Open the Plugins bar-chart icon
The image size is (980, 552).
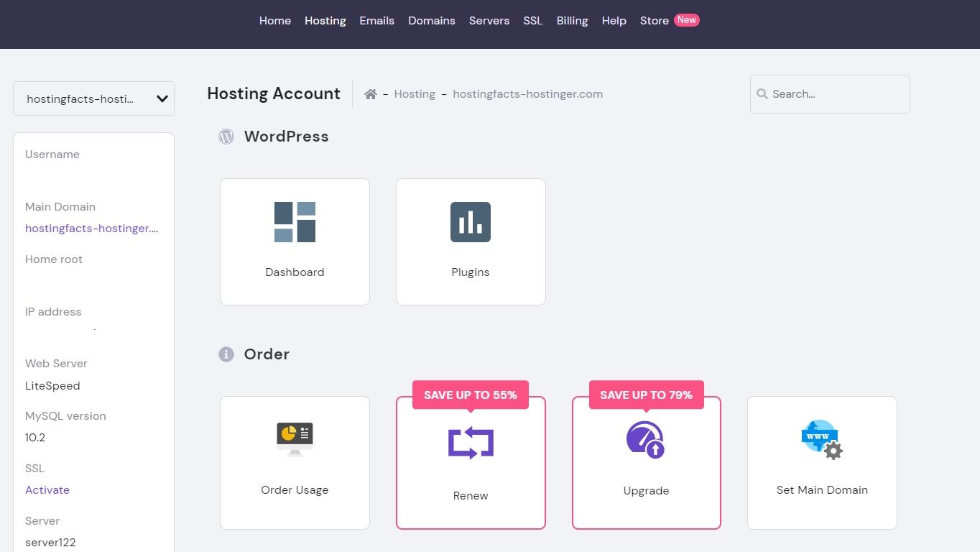471,222
